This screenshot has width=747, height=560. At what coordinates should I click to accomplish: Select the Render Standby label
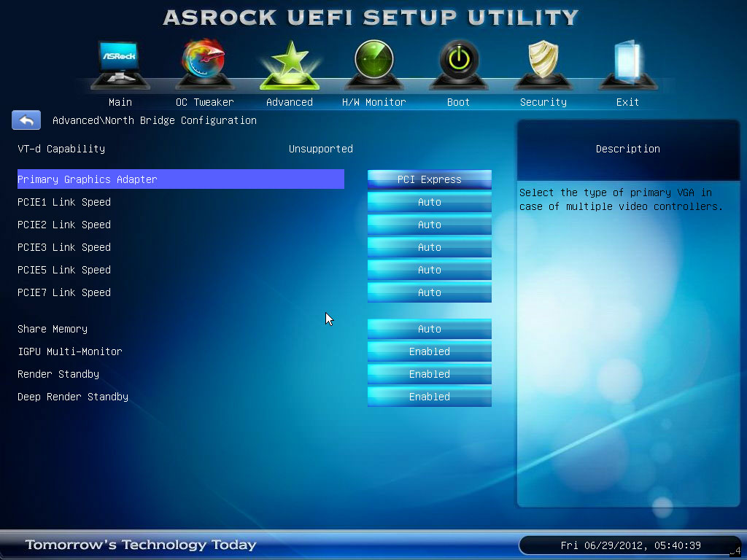58,374
